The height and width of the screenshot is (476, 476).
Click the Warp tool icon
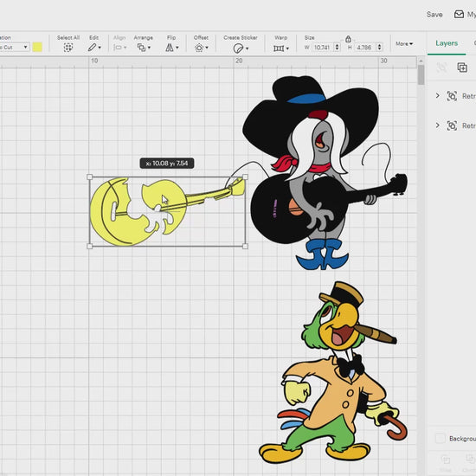coord(279,48)
